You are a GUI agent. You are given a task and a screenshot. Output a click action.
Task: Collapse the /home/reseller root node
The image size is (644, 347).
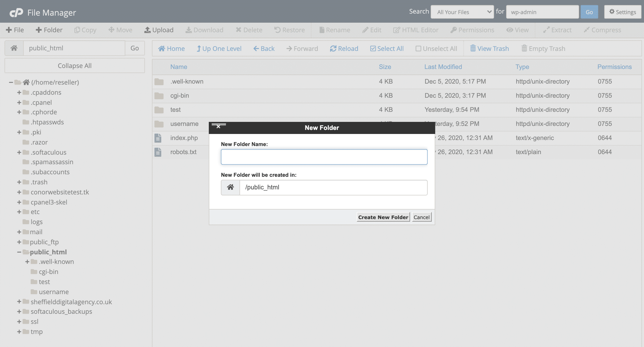11,82
